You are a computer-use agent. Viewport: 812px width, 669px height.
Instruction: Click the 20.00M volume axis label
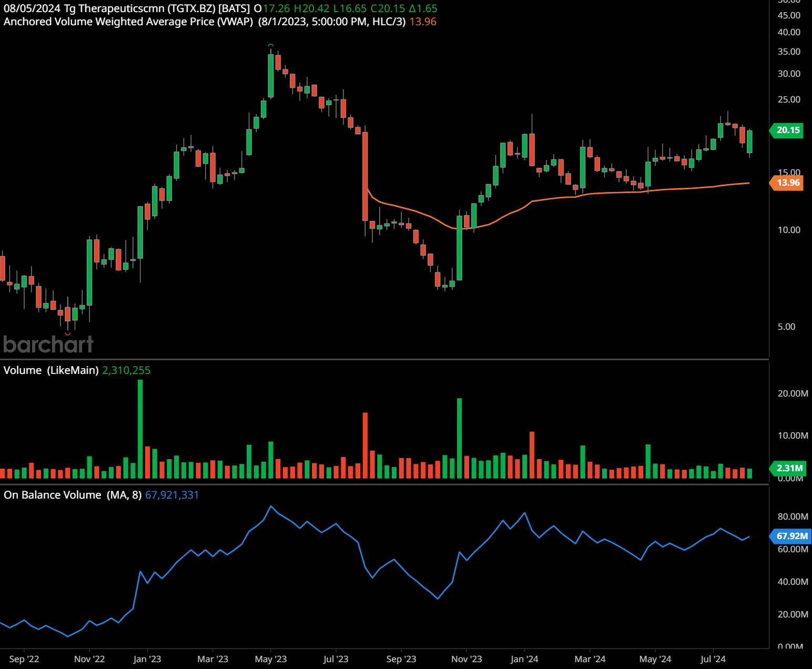click(793, 393)
